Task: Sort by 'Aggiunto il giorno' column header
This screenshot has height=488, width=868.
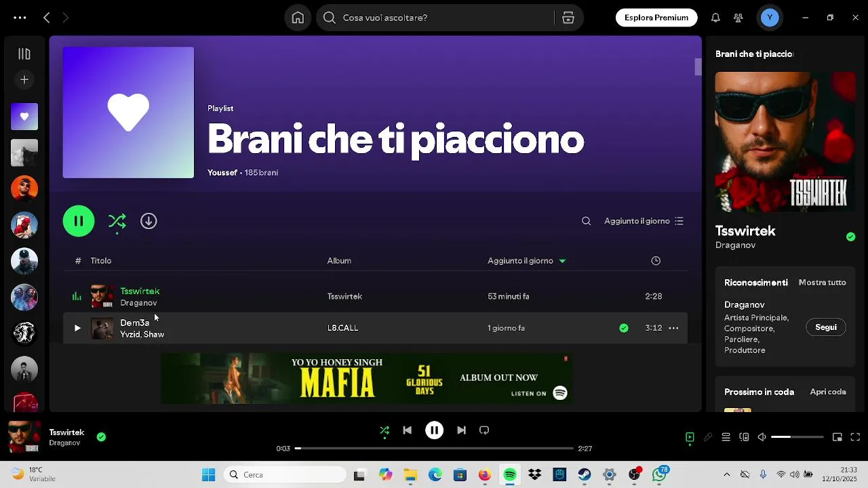Action: tap(527, 261)
